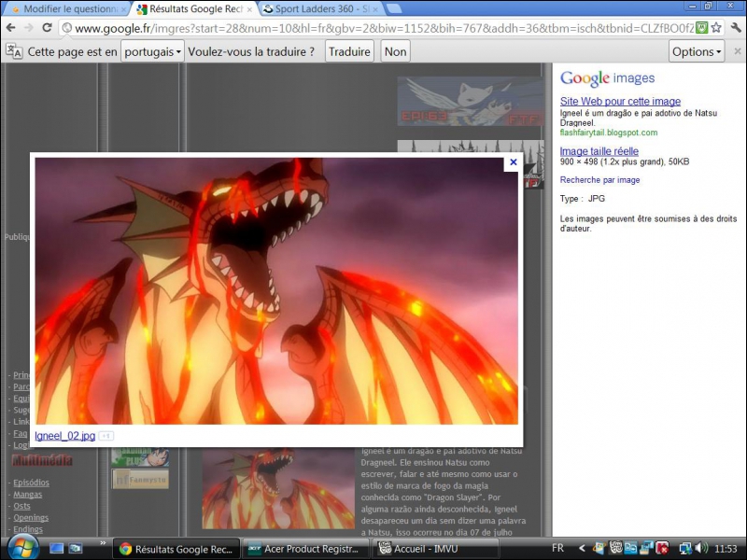Go back with the browser back arrow
Image resolution: width=747 pixels, height=560 pixels.
(x=10, y=28)
